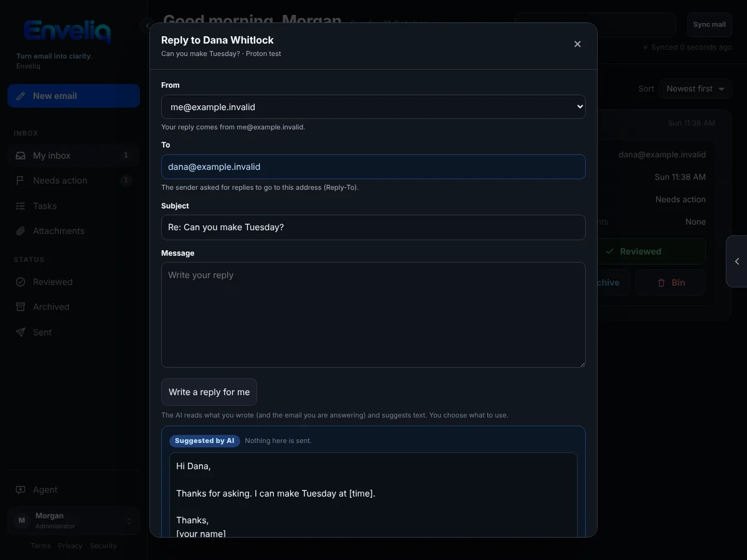Click the inbox tray icon
Image resolution: width=747 pixels, height=560 pixels.
point(21,156)
